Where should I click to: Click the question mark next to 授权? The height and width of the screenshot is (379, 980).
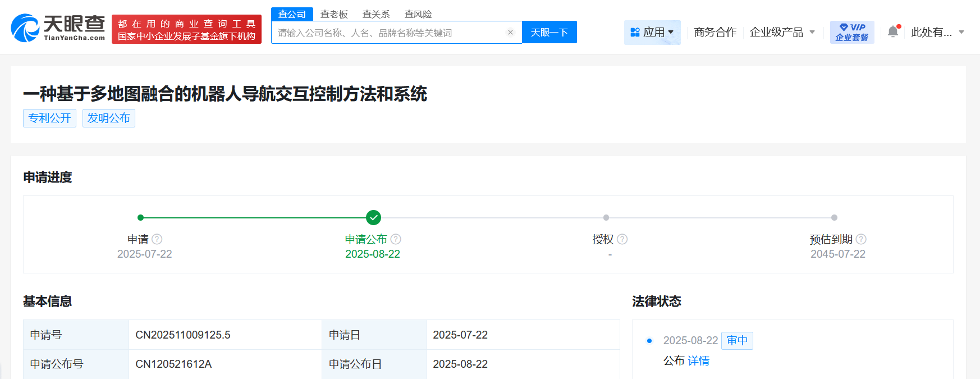point(622,239)
